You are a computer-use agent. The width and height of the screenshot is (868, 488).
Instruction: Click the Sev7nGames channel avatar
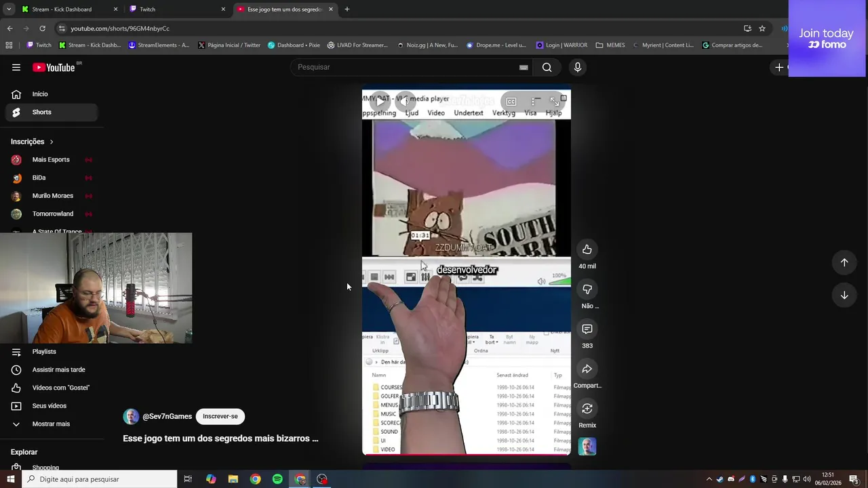[131, 416]
